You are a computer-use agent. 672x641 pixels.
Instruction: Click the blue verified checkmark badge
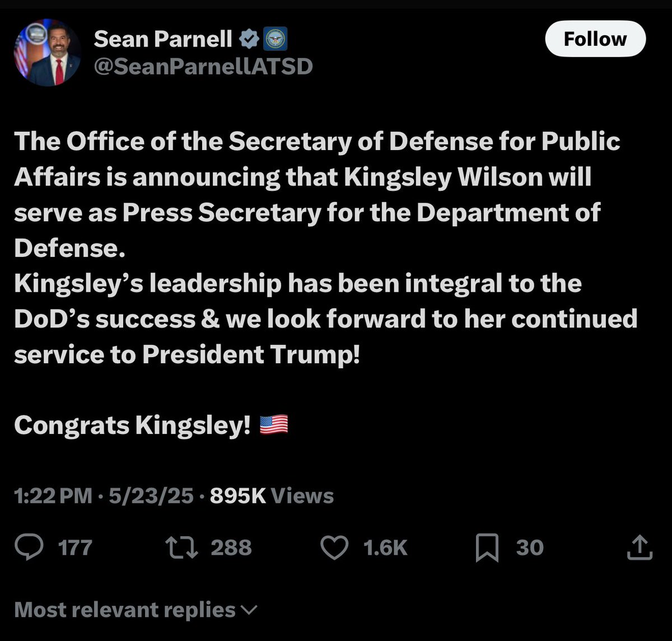(249, 39)
